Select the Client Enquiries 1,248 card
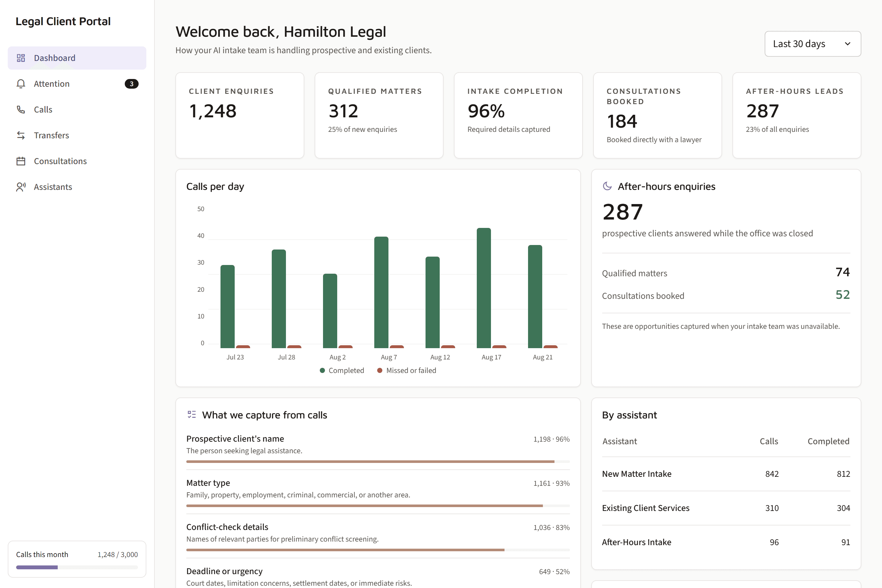 (x=240, y=115)
